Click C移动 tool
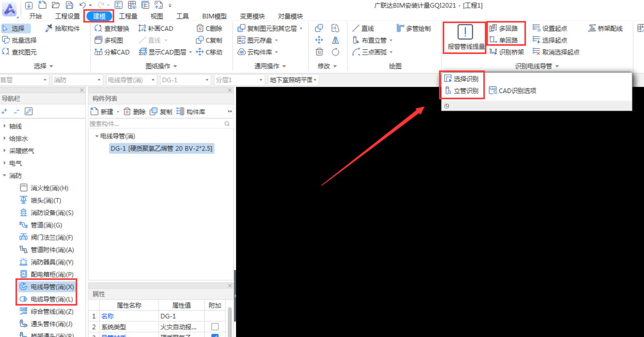The image size is (644, 337). click(x=209, y=52)
